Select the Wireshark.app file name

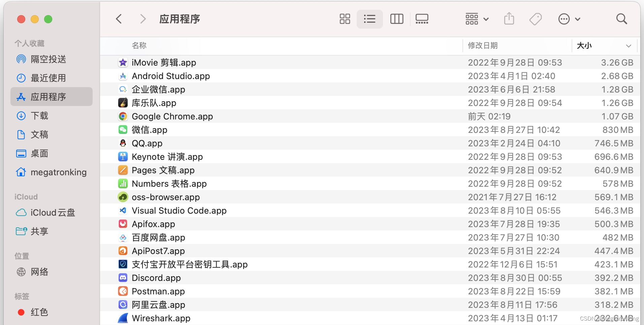click(161, 318)
